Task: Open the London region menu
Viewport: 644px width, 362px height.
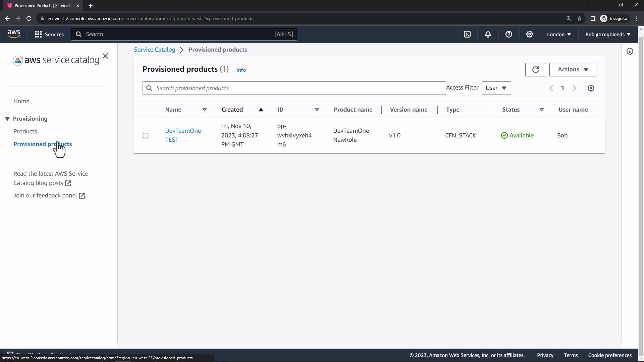Action: click(x=558, y=34)
